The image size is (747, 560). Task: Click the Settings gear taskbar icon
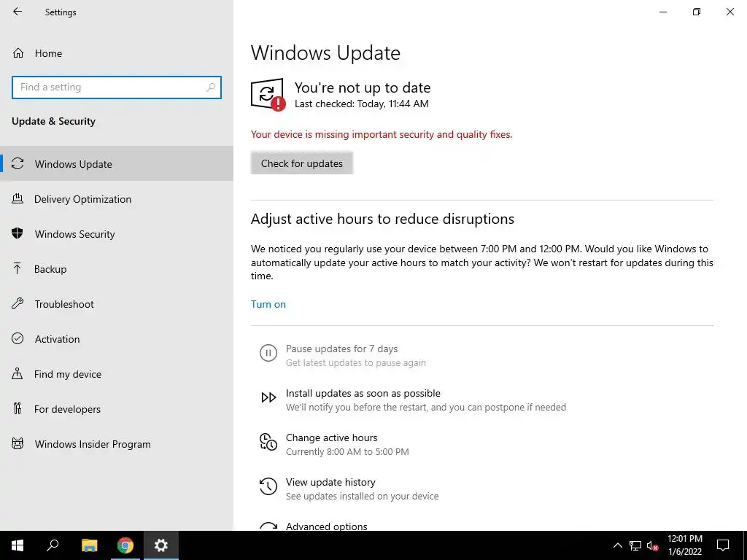(x=161, y=545)
